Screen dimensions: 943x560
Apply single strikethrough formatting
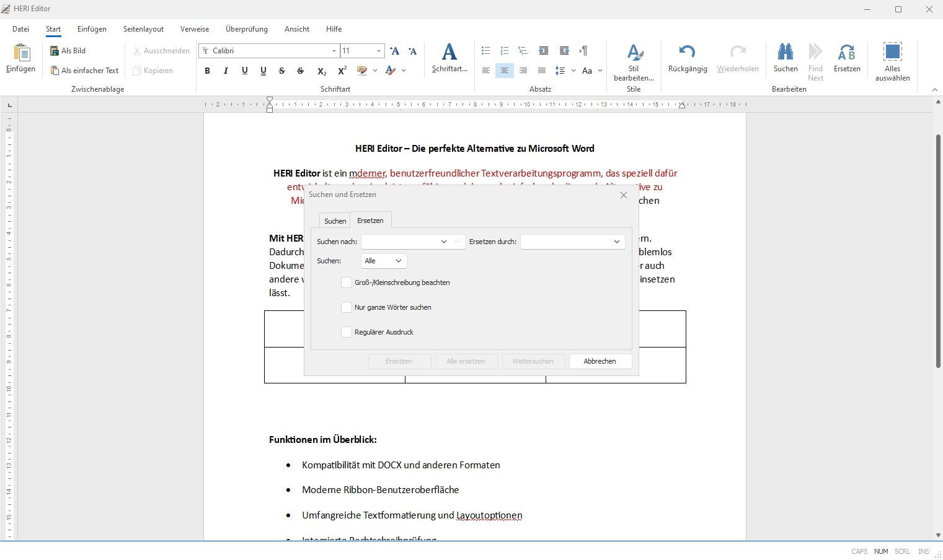(281, 71)
